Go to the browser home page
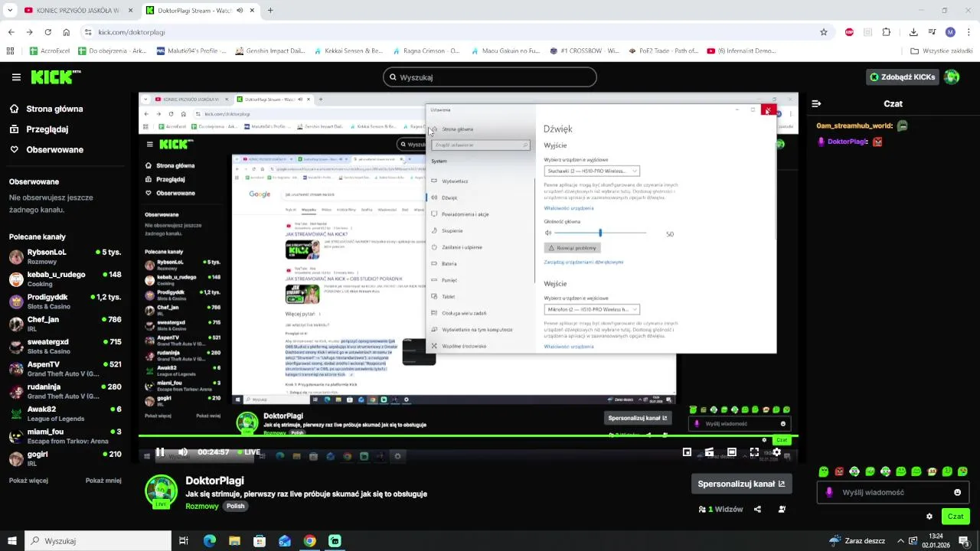Viewport: 980px width, 551px height. click(67, 32)
